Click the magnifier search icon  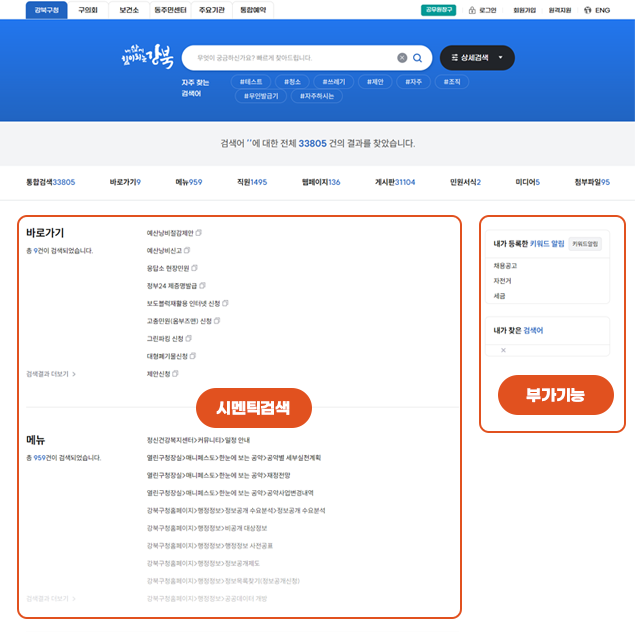418,58
